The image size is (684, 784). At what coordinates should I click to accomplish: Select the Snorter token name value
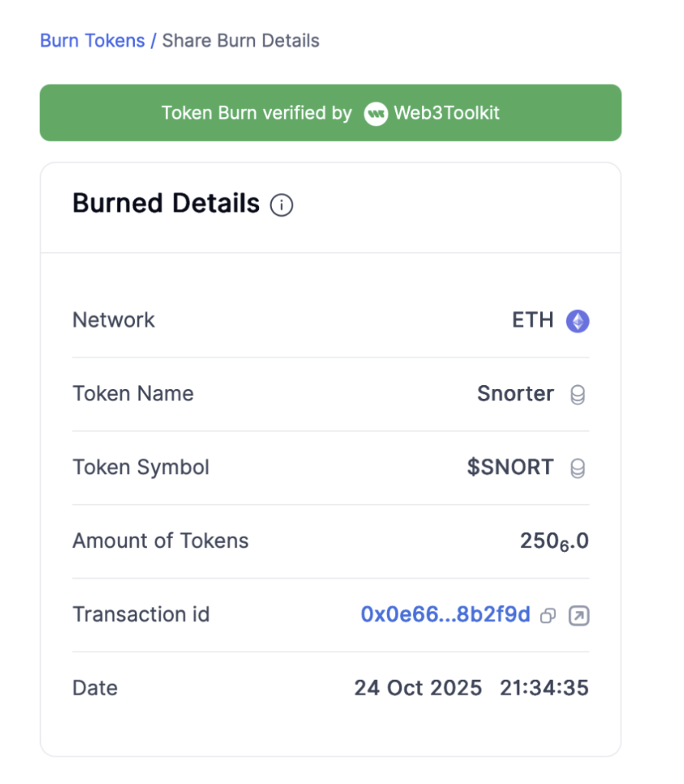point(515,394)
